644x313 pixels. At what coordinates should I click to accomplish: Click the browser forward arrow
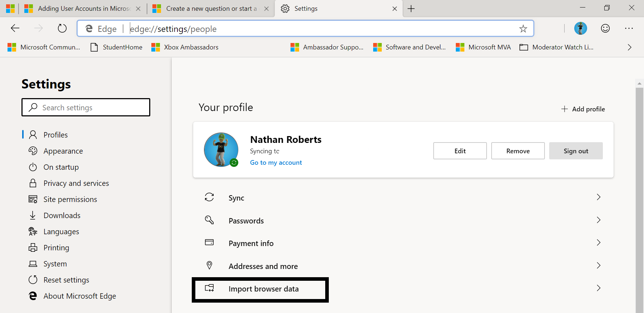(38, 28)
